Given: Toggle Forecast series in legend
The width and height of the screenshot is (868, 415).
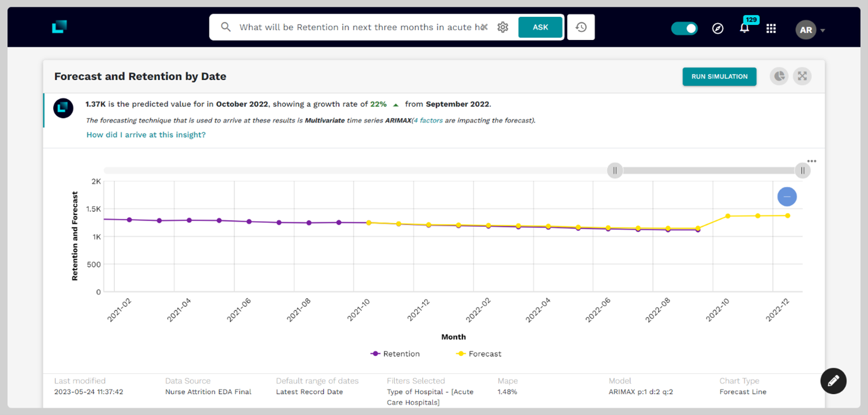Looking at the screenshot, I should pos(479,353).
